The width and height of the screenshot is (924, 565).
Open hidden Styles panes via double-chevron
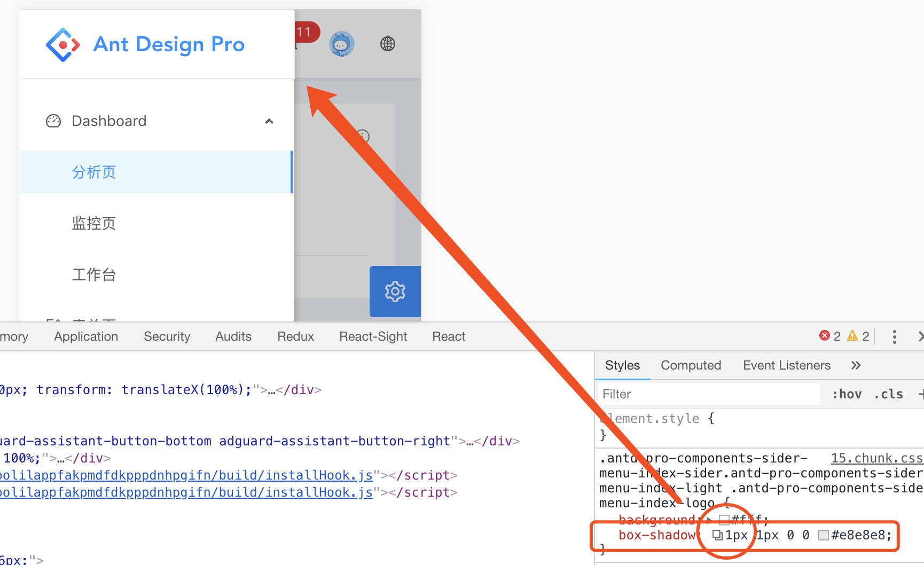click(856, 365)
